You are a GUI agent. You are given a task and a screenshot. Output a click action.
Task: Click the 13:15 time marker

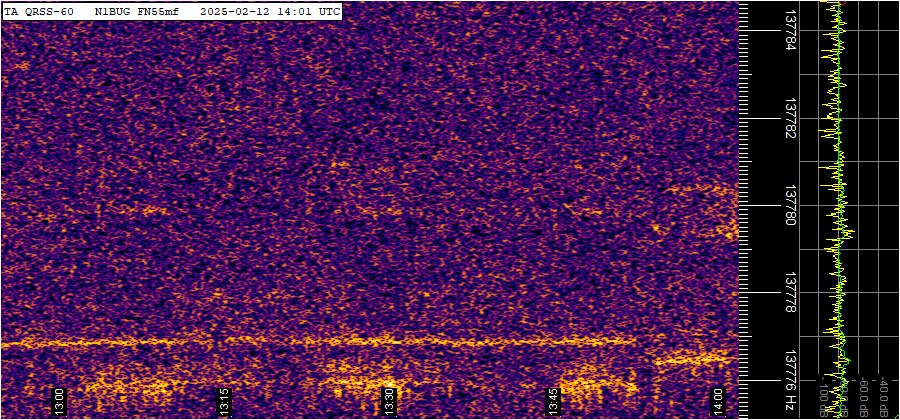tap(225, 403)
